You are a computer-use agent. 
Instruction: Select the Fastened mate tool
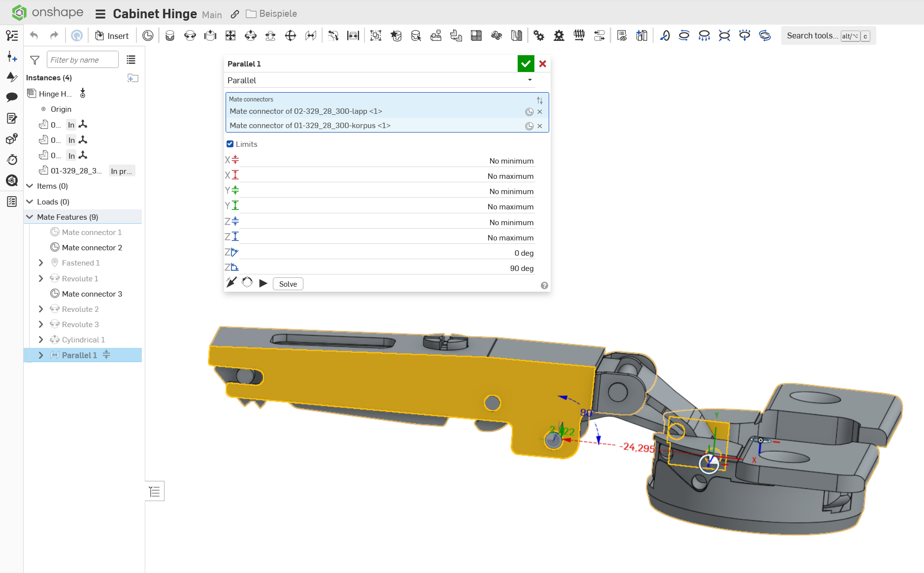click(170, 35)
